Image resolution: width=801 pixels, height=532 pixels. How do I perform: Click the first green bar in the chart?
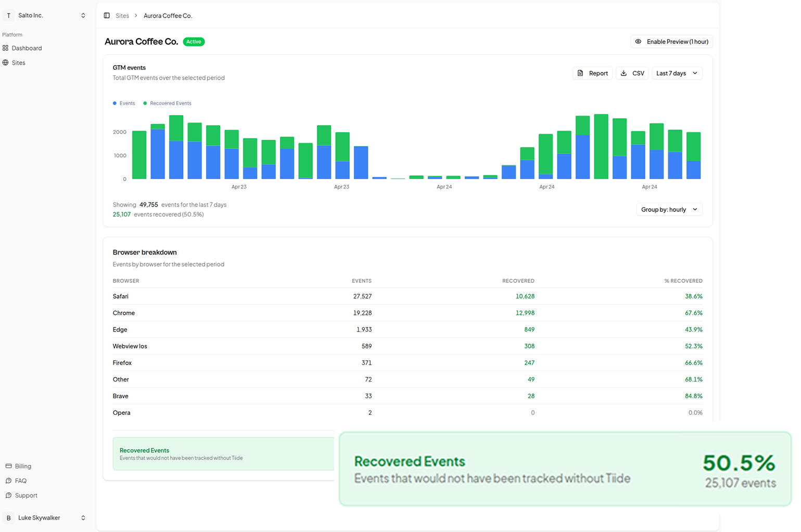139,155
